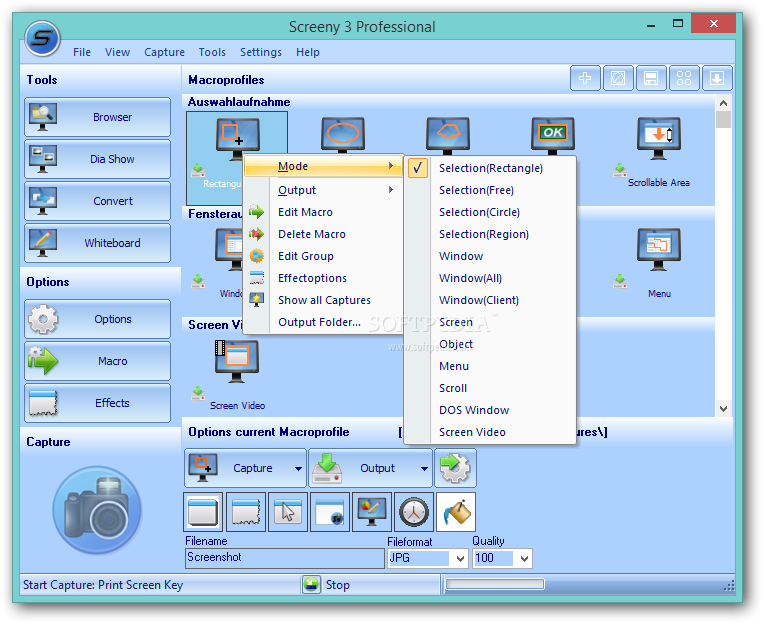Click the plus icon in Macroprofiles toolbar
The width and height of the screenshot is (763, 623).
coord(585,78)
